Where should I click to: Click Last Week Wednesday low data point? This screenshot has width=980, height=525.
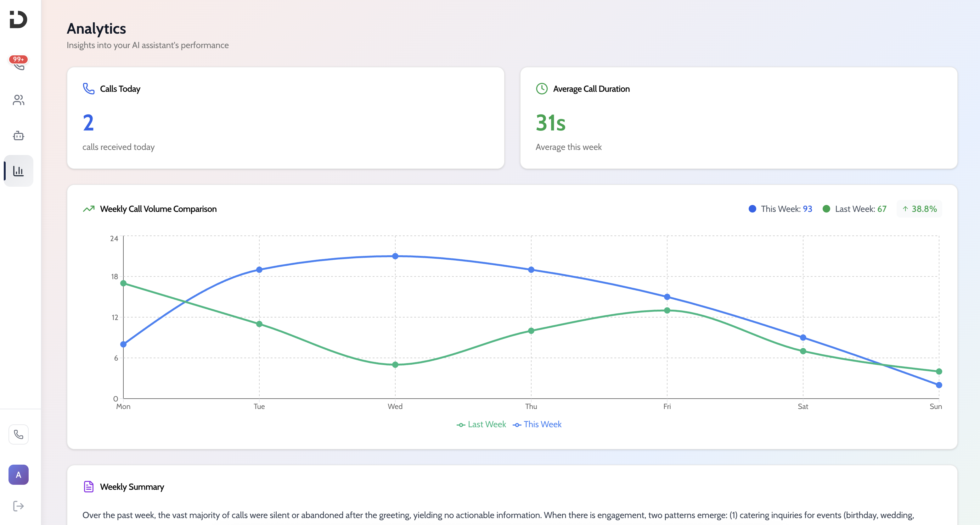(x=395, y=365)
